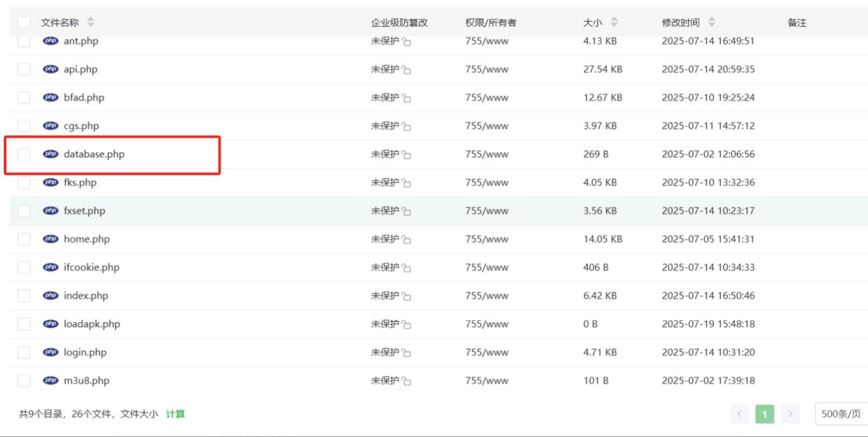Click the 27.54 KB size value
868x437 pixels.
(x=603, y=69)
